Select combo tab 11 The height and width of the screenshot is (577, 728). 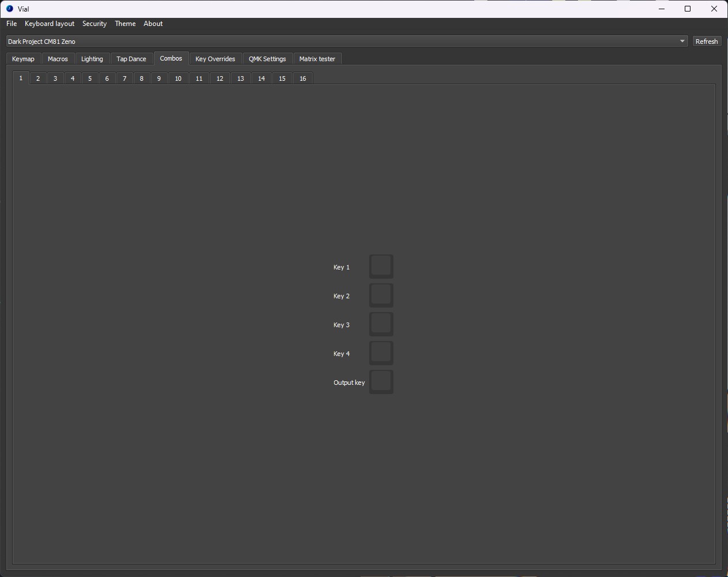tap(199, 78)
